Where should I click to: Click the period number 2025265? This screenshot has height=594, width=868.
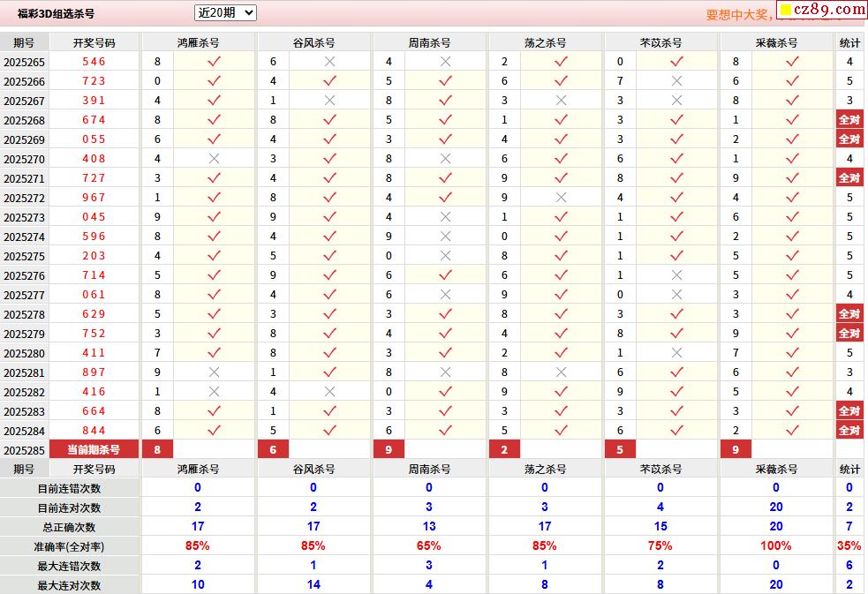point(25,62)
